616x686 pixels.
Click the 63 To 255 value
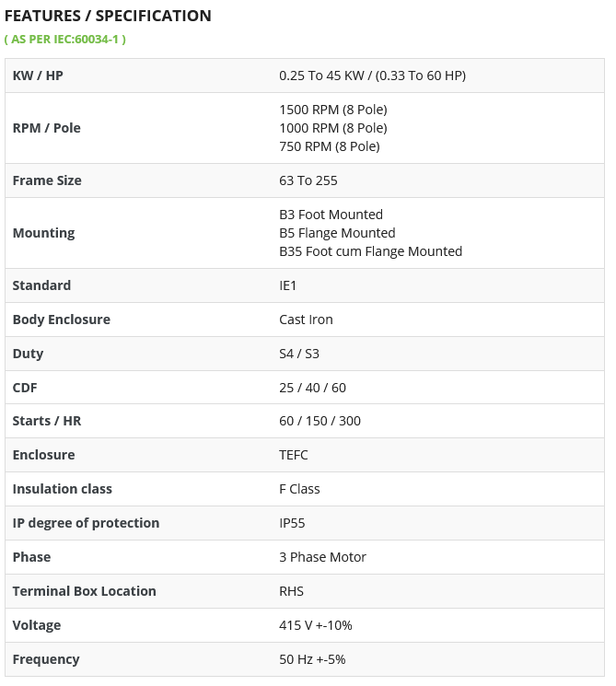pyautogui.click(x=308, y=180)
